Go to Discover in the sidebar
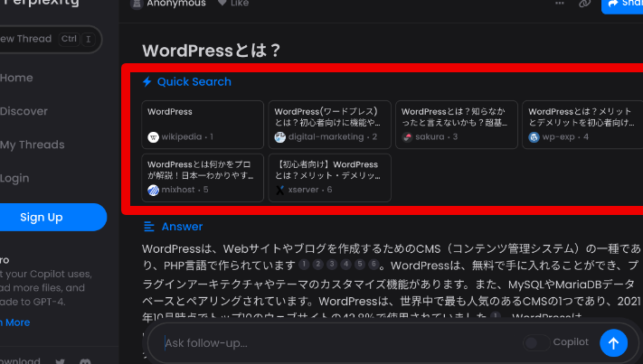The height and width of the screenshot is (364, 643). (24, 111)
